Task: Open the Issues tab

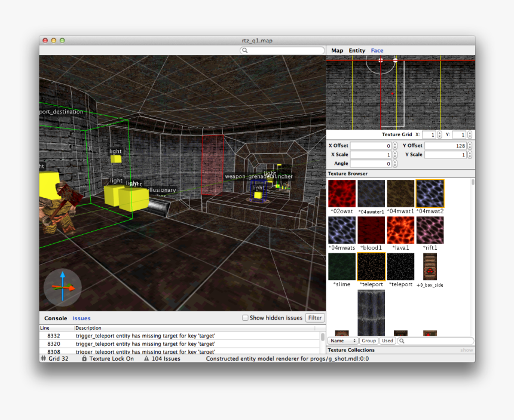Action: [81, 318]
